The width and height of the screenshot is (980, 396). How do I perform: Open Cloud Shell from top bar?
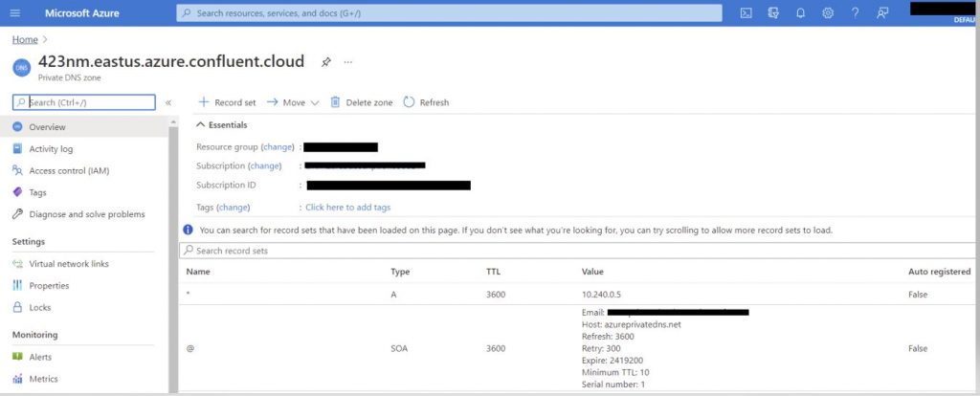click(x=746, y=13)
